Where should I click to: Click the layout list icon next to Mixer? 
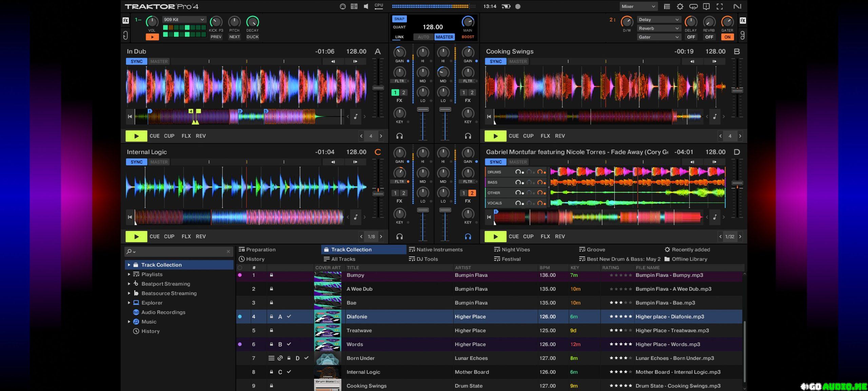point(667,6)
